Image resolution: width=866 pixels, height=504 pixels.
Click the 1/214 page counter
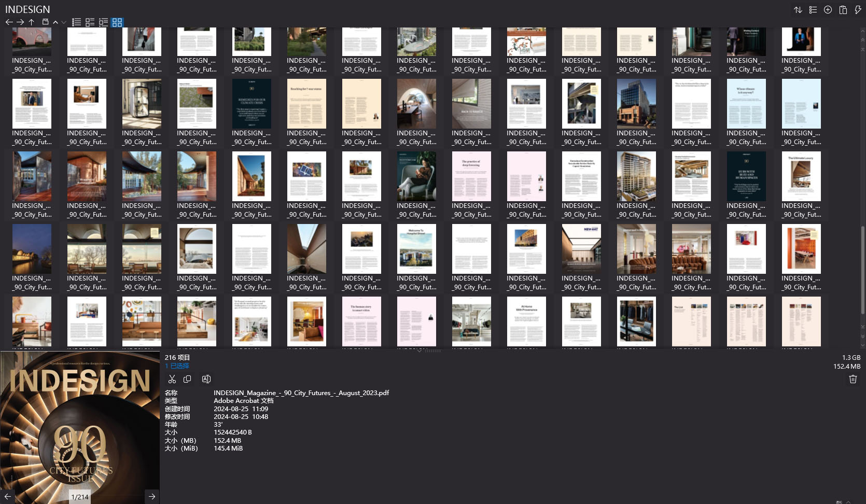(80, 497)
